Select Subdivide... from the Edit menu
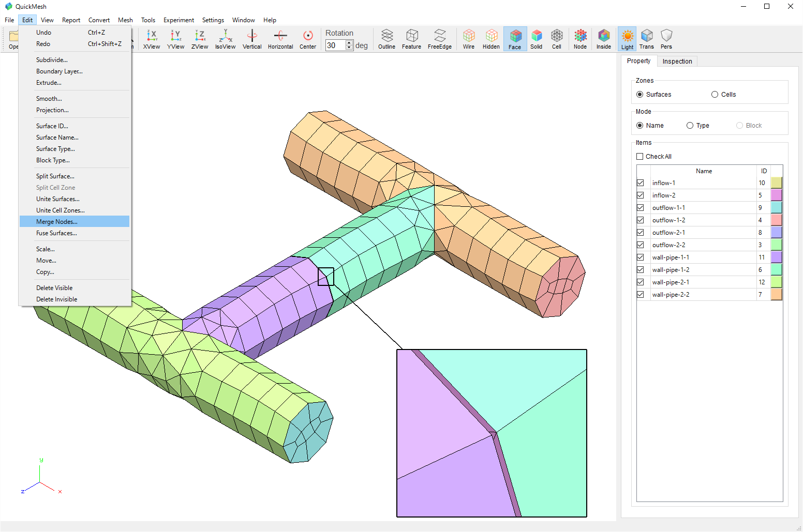 click(75, 60)
